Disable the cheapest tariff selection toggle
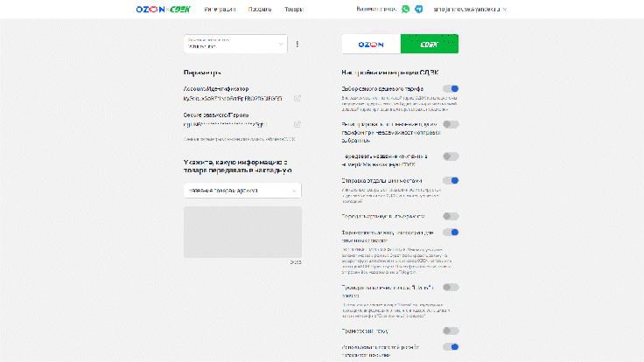Image resolution: width=644 pixels, height=362 pixels. click(451, 88)
